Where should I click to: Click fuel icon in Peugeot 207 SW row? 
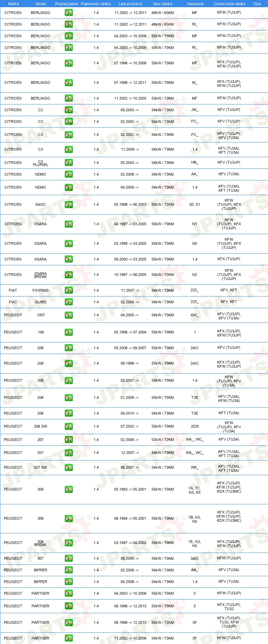(69, 467)
